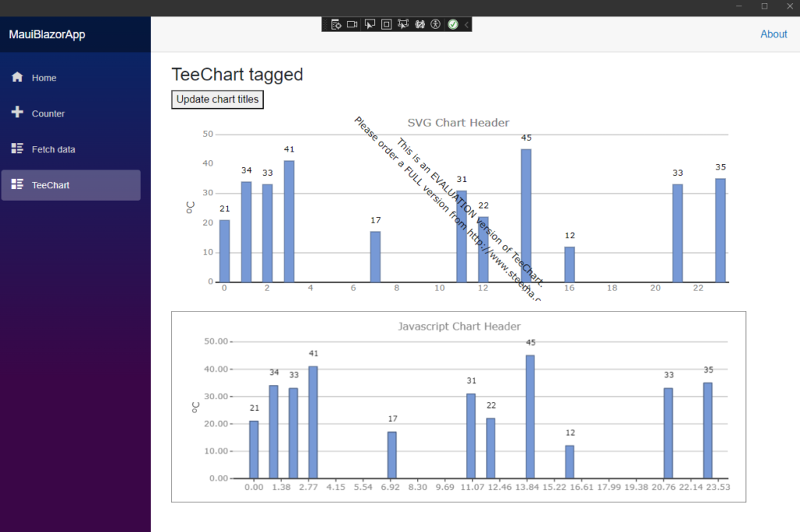800x532 pixels.
Task: Open the About link
Action: point(773,34)
